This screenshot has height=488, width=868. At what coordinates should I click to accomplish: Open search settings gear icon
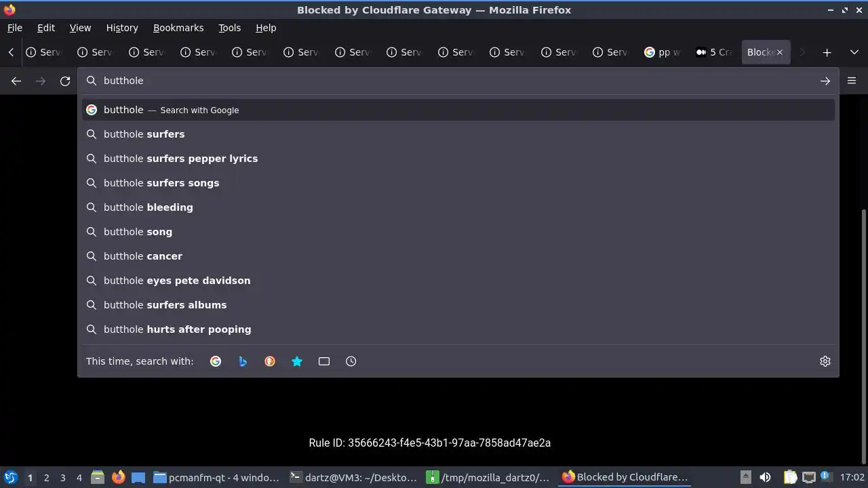pyautogui.click(x=825, y=361)
